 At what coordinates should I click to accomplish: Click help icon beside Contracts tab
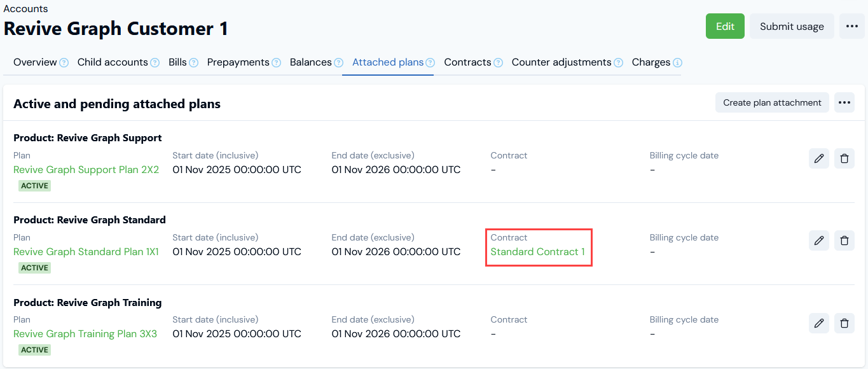pos(499,63)
